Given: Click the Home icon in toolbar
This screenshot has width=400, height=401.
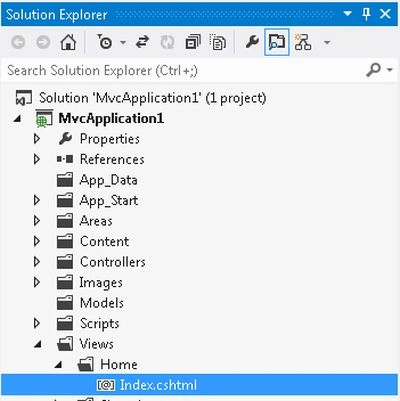Looking at the screenshot, I should click(x=68, y=42).
